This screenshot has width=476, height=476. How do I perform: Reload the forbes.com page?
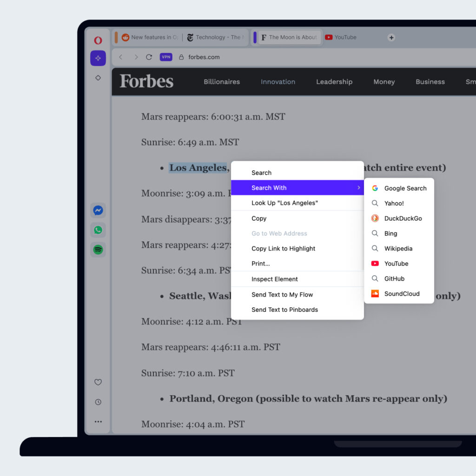pos(149,57)
